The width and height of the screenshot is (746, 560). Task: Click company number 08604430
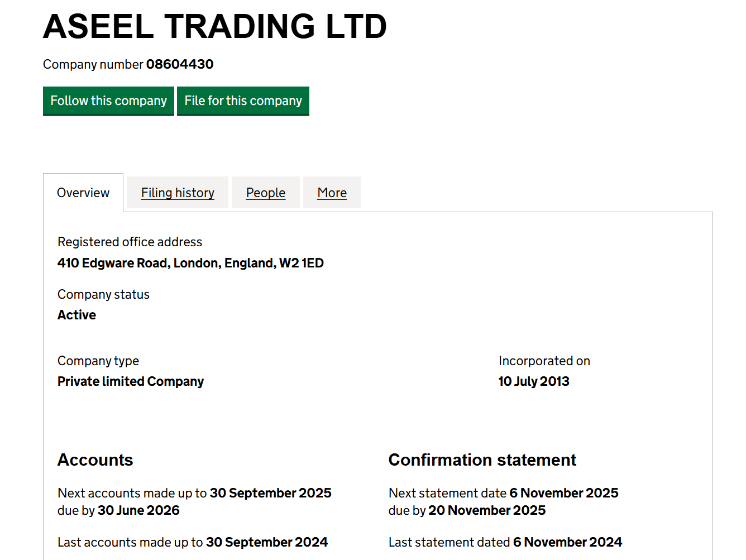[179, 64]
